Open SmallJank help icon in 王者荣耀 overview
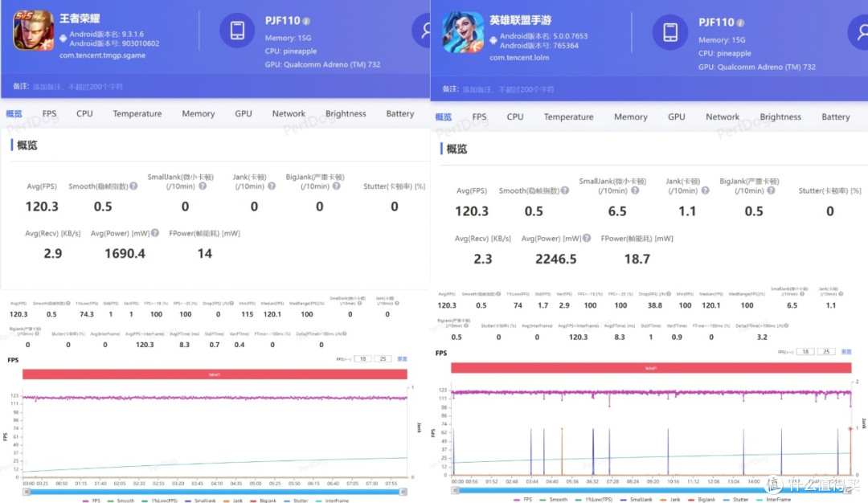The image size is (868, 503). (x=203, y=186)
